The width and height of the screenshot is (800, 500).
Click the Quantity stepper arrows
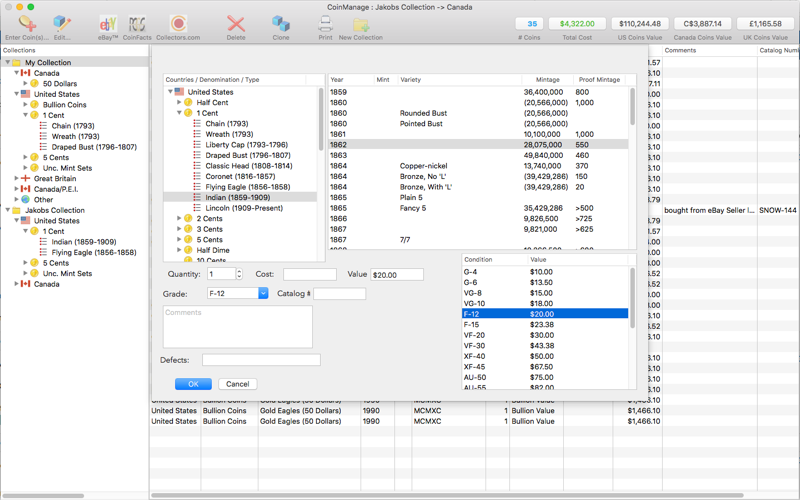point(239,274)
